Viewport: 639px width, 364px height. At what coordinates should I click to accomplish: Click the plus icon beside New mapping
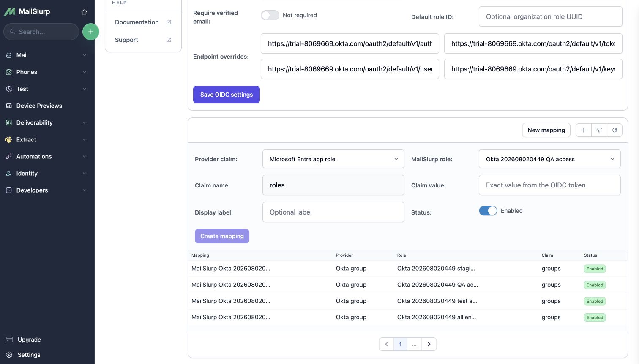pyautogui.click(x=584, y=130)
